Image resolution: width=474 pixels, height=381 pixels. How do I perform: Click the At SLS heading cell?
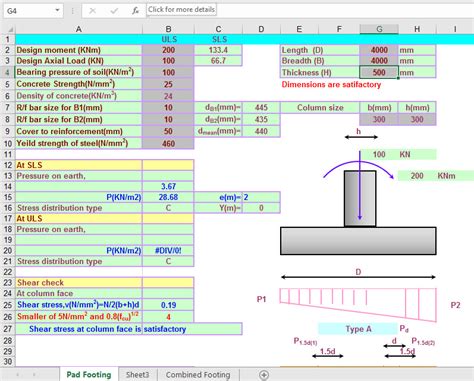[x=79, y=165]
